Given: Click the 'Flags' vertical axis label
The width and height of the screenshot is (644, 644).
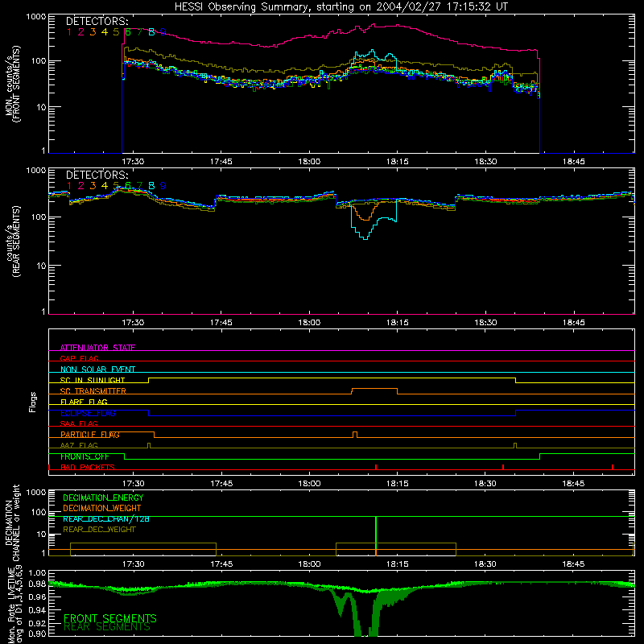Looking at the screenshot, I should (x=33, y=402).
